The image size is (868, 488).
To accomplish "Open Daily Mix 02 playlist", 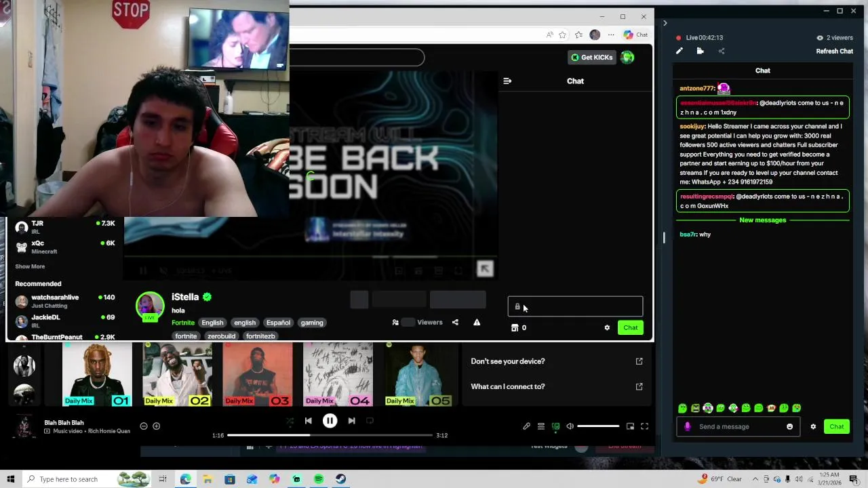I will 178,375.
